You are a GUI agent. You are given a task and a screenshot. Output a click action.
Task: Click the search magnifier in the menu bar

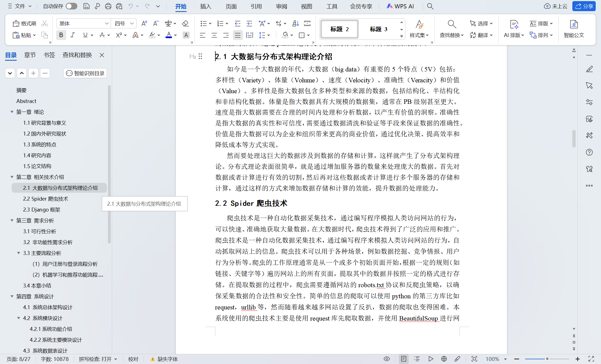[430, 6]
